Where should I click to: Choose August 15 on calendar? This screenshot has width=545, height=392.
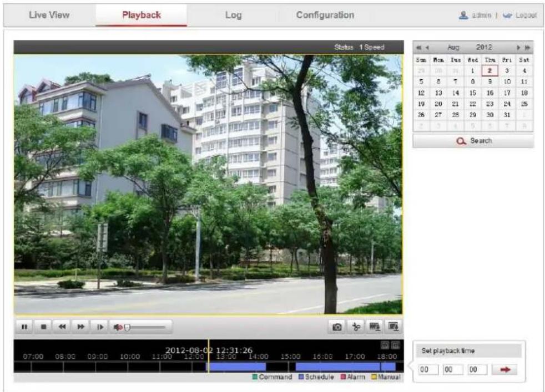click(473, 93)
